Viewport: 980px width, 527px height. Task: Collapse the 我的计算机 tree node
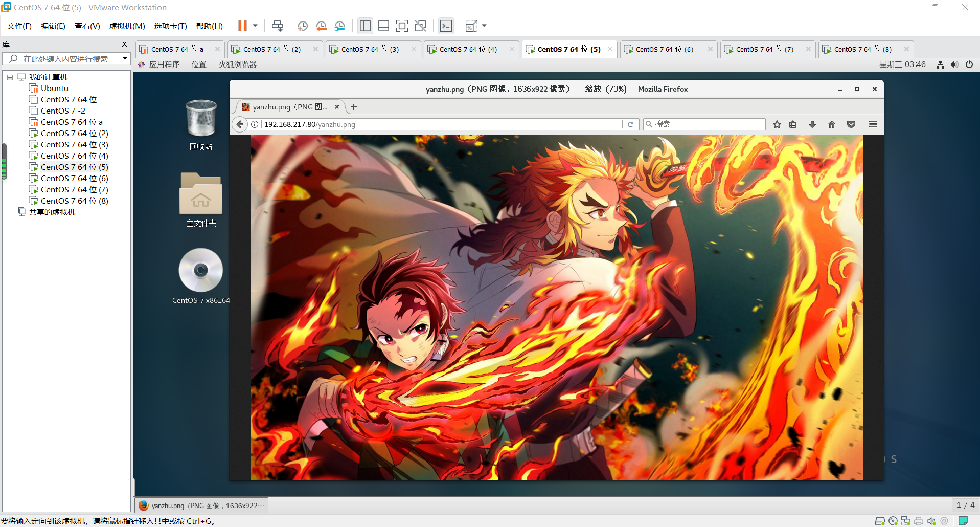pos(10,77)
